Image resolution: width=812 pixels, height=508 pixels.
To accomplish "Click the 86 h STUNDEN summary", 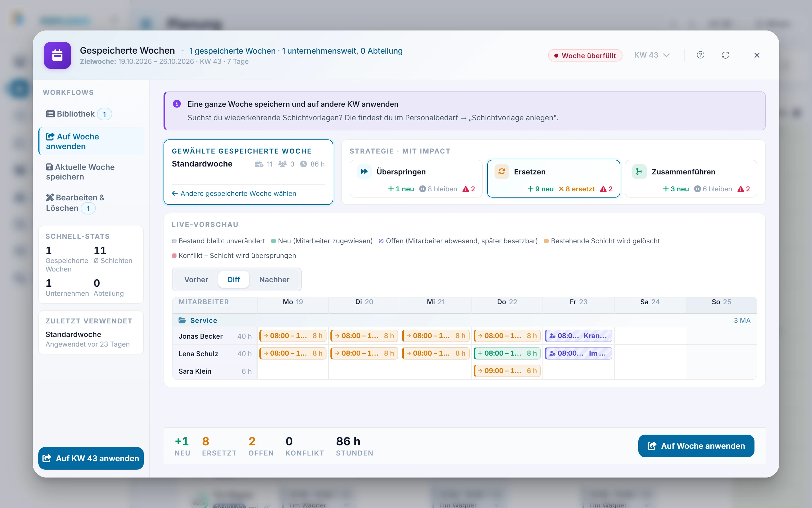I will (x=354, y=446).
